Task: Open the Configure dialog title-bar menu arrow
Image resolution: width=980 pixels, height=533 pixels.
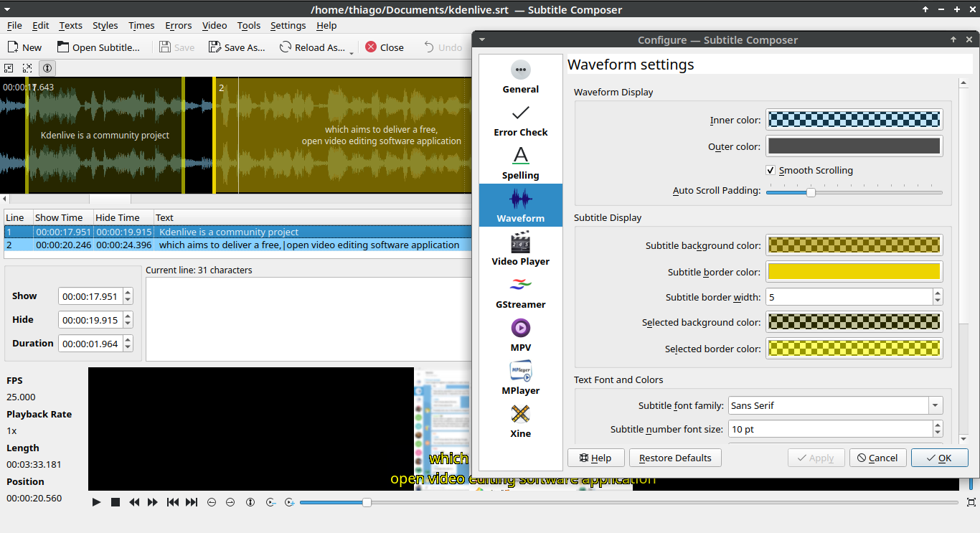Action: [x=482, y=39]
